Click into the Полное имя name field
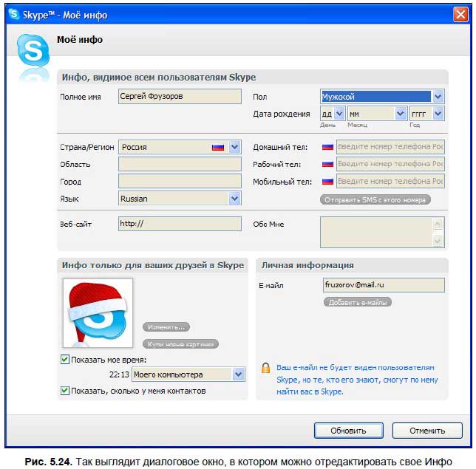Image resolution: width=476 pixels, height=469 pixels. (180, 97)
